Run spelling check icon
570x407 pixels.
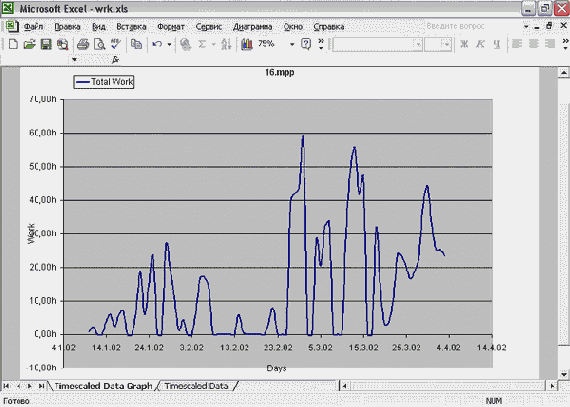click(116, 44)
